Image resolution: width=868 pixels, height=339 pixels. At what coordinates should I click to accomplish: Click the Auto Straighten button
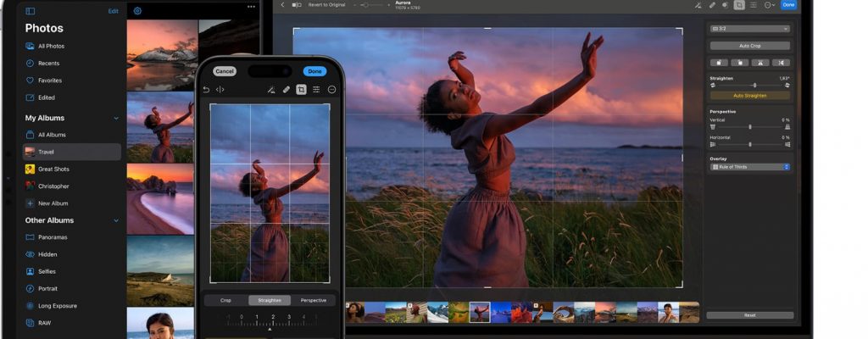pyautogui.click(x=749, y=96)
